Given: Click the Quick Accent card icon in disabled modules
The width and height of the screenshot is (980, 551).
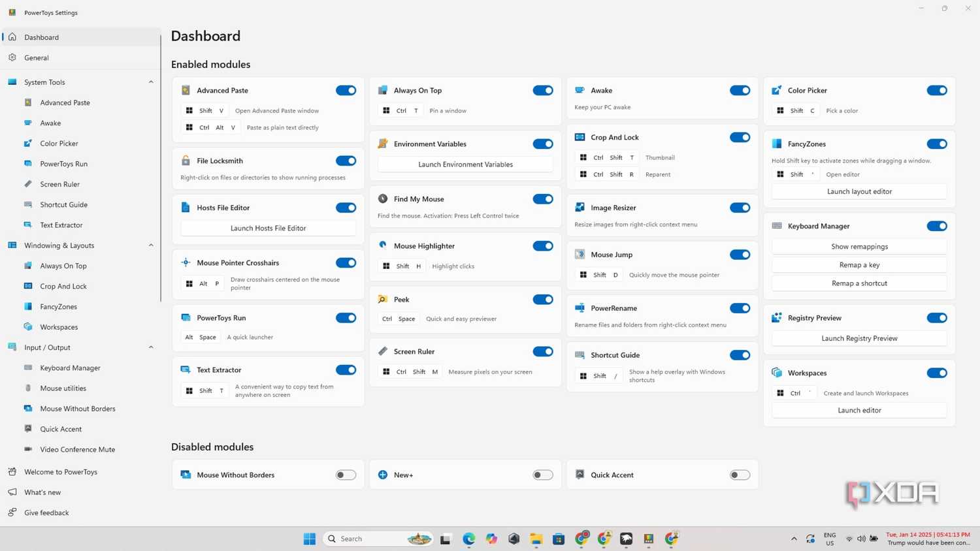Looking at the screenshot, I should click(580, 475).
